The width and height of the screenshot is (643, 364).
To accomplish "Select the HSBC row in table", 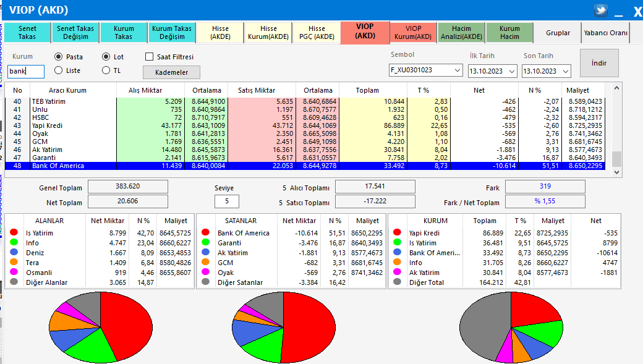I will click(x=305, y=117).
